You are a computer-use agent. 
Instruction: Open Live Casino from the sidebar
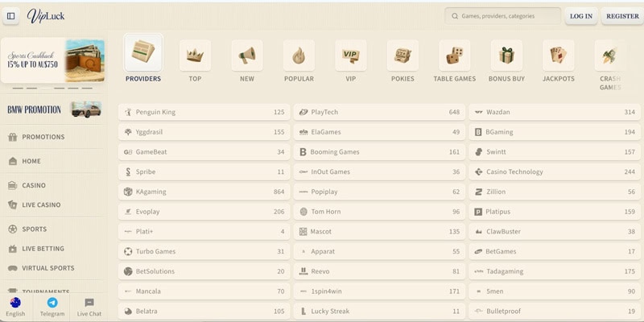pos(41,205)
